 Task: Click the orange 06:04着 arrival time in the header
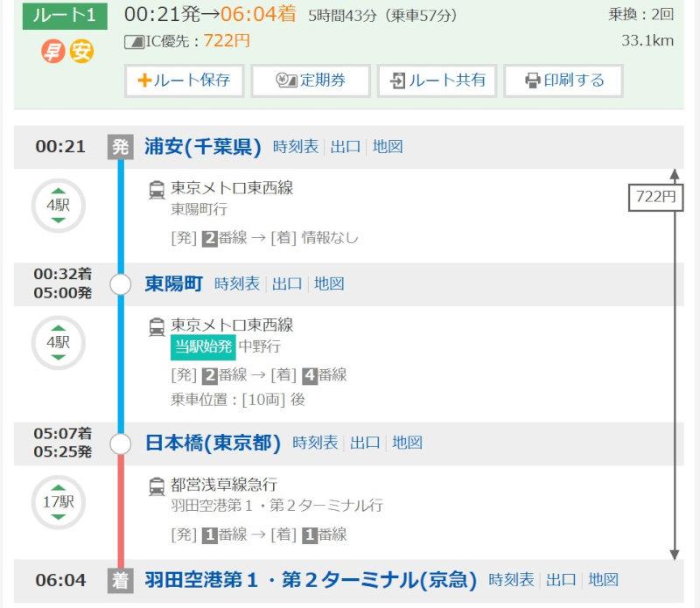pyautogui.click(x=258, y=14)
